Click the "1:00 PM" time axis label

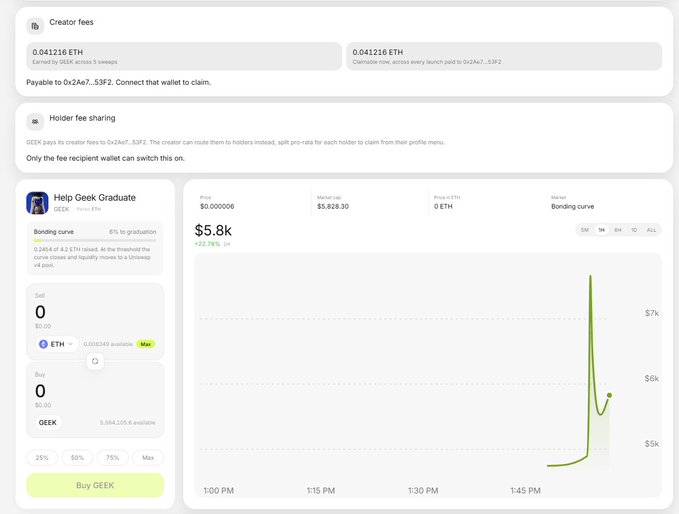[219, 491]
